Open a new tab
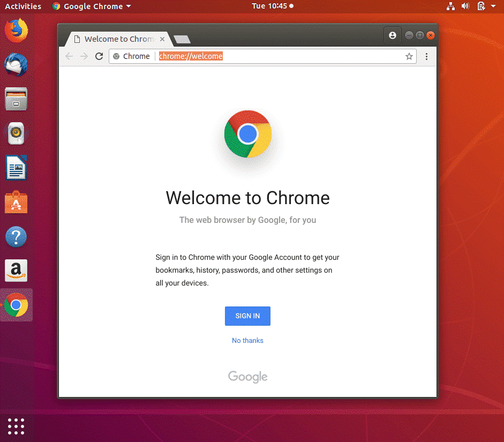Screen dimensions: 504x442 coord(182,40)
